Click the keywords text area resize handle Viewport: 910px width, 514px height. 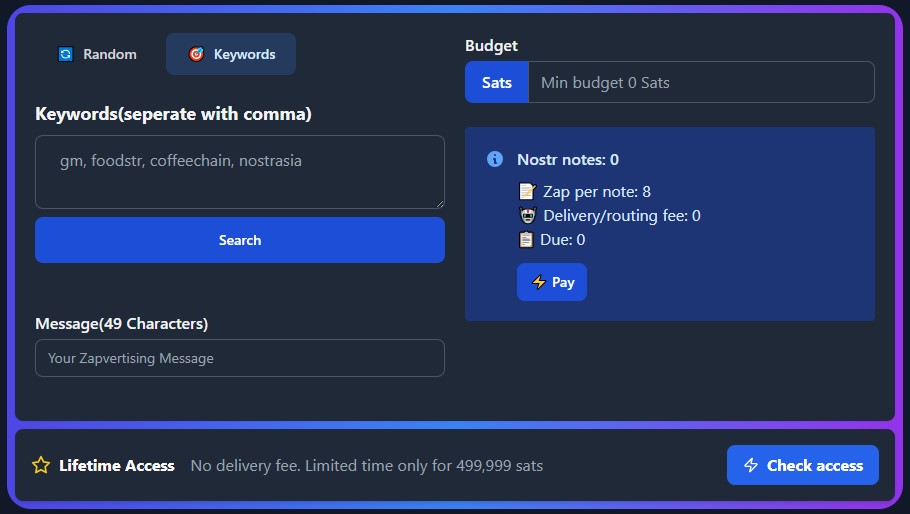(439, 203)
